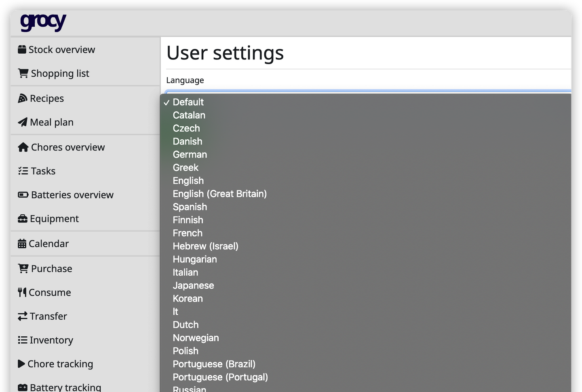
Task: Choose Portuguese (Brazil) from the list
Action: [x=214, y=364]
